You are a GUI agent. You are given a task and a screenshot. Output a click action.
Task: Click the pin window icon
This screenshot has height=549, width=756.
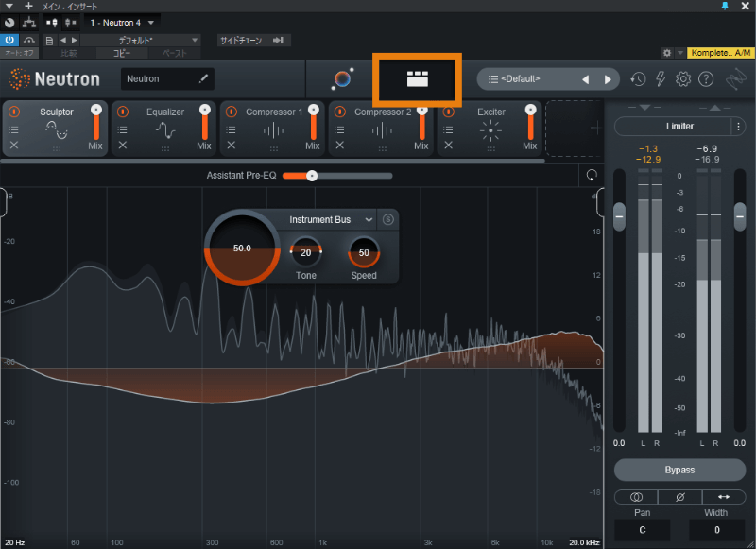725,6
